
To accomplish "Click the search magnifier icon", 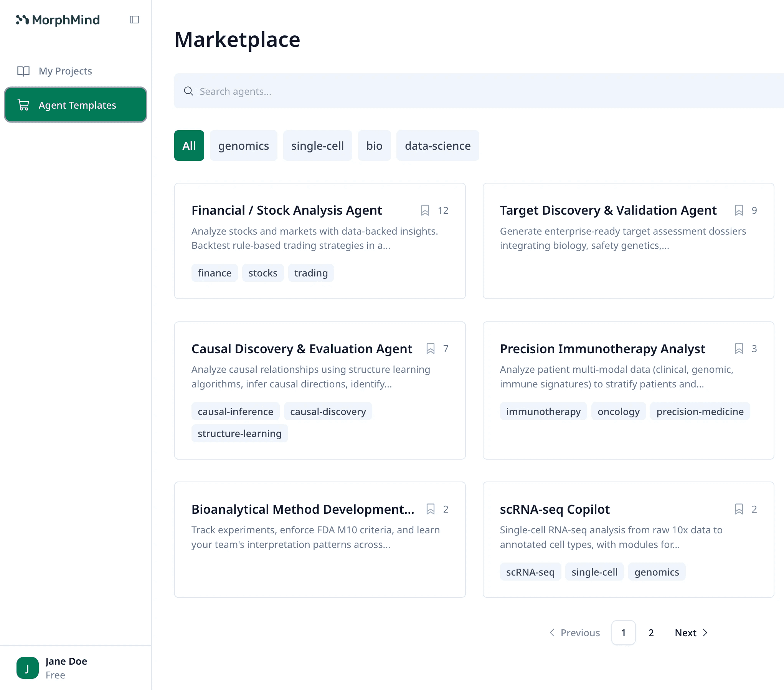I will (188, 91).
